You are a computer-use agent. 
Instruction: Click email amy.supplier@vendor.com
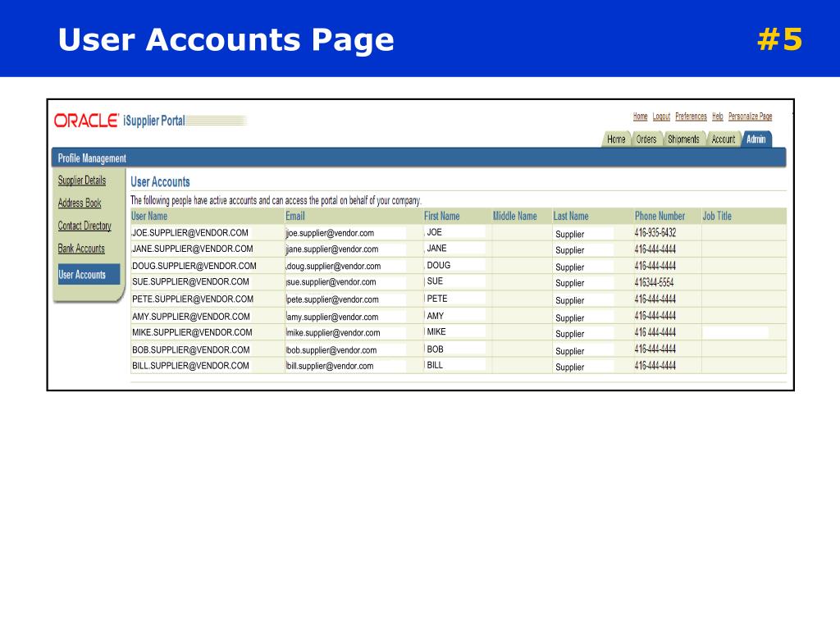[333, 317]
